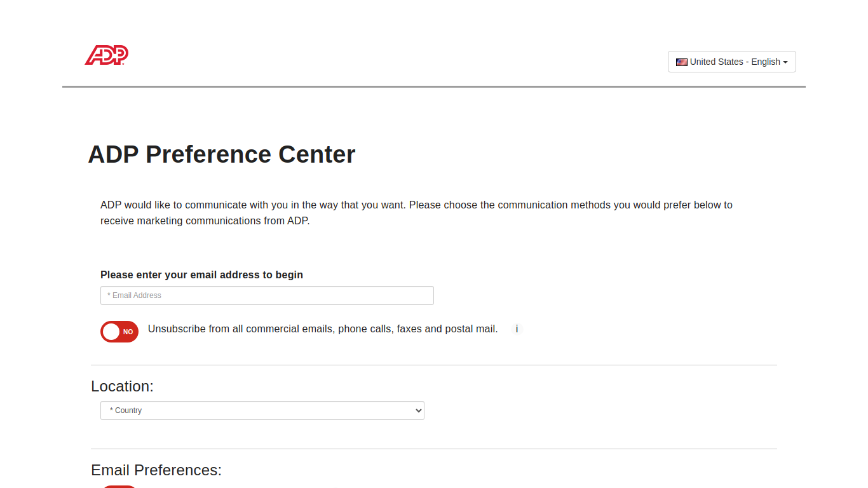This screenshot has width=868, height=488.
Task: Click the ADP Preference Center heading
Action: pyautogui.click(x=222, y=154)
